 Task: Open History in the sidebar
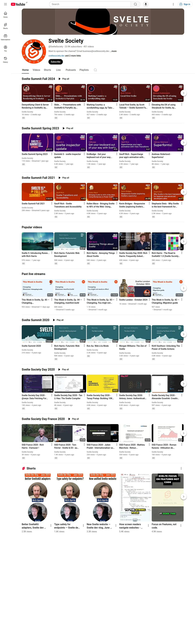pyautogui.click(x=5, y=60)
